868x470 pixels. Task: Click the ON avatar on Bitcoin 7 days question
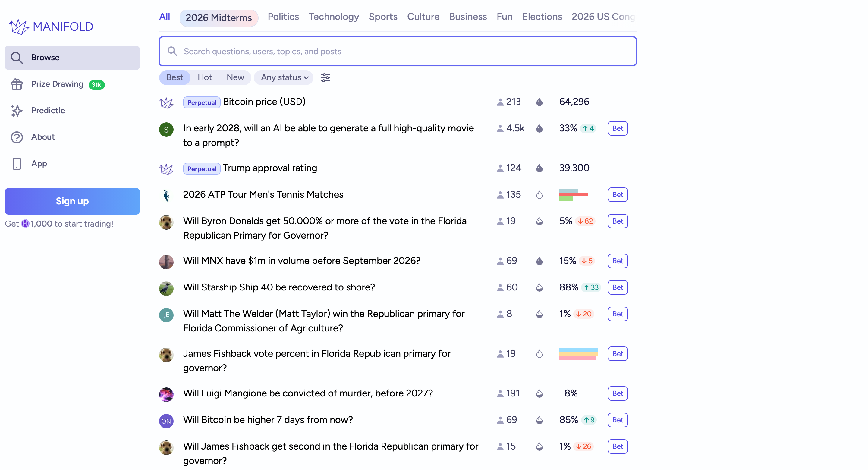pyautogui.click(x=166, y=421)
